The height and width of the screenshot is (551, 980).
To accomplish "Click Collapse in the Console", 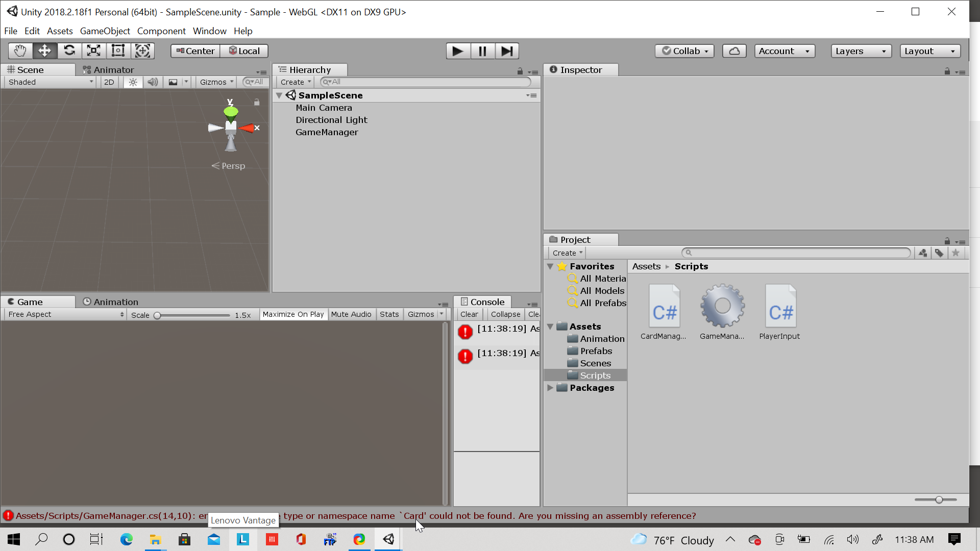I will pos(505,314).
